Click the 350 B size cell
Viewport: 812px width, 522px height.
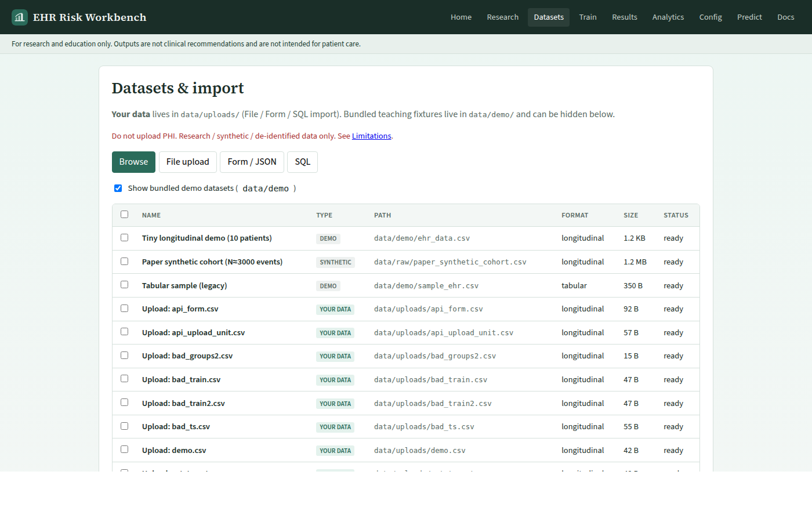pyautogui.click(x=633, y=286)
